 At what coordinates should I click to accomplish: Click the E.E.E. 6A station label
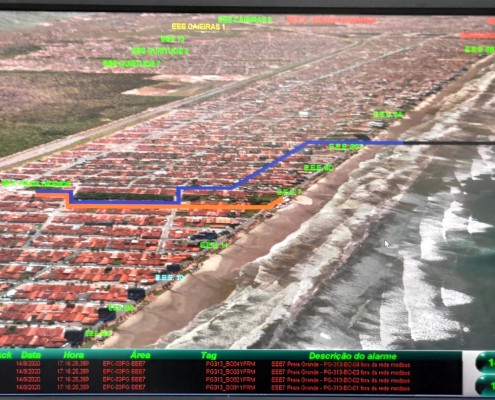click(388, 115)
